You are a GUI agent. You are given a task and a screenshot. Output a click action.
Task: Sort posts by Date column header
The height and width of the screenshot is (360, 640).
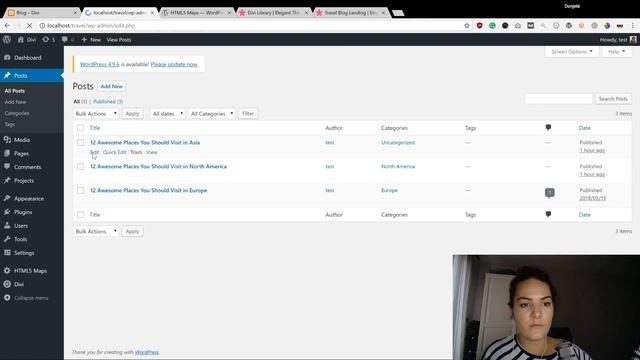click(584, 128)
